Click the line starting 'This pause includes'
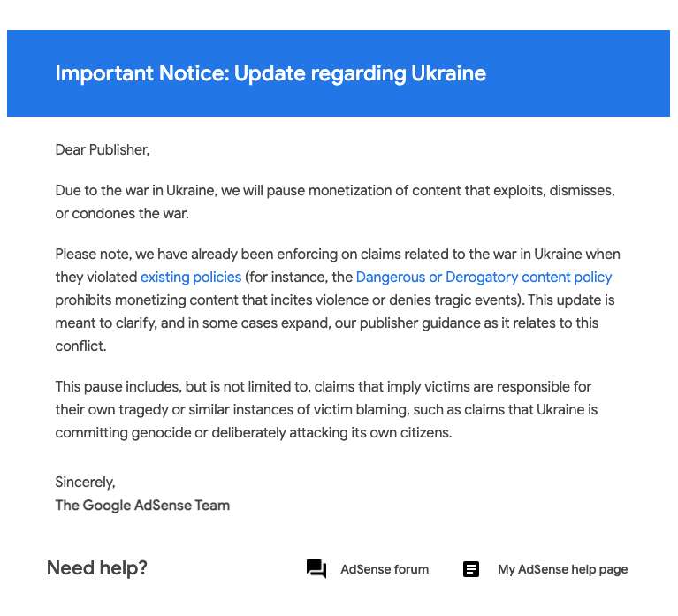Image resolution: width=678 pixels, height=616 pixels. pos(323,386)
